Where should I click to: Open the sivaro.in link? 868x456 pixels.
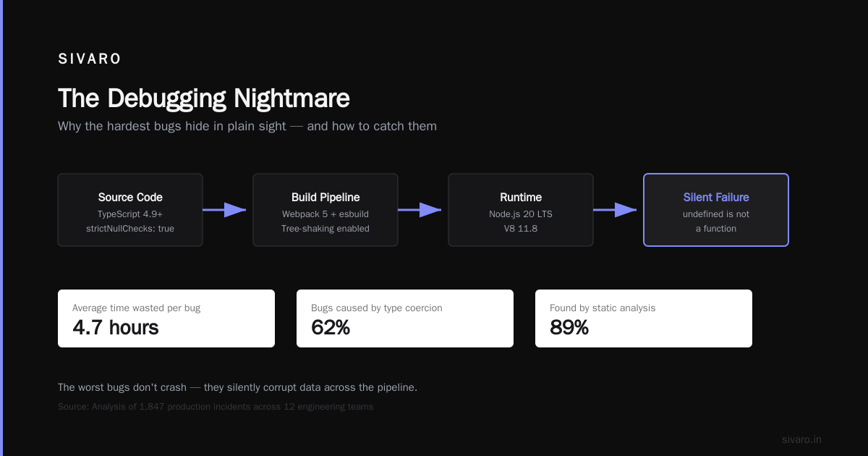tap(801, 439)
